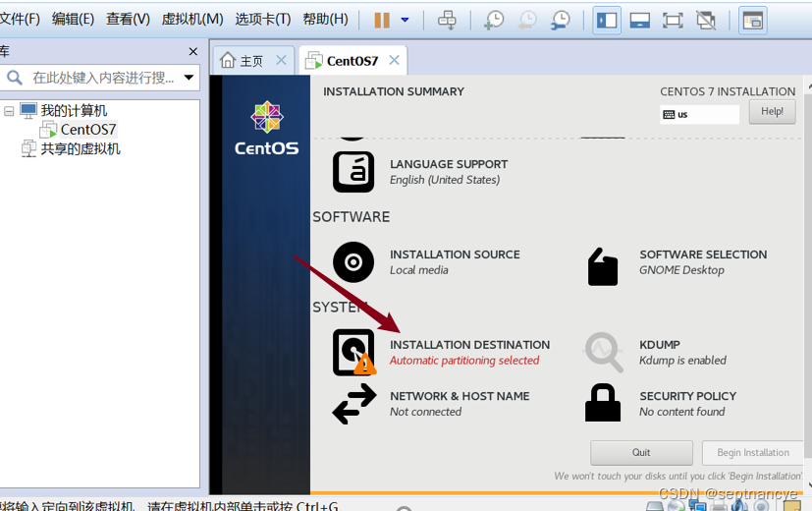Toggle the library sidebar view icon

607,21
